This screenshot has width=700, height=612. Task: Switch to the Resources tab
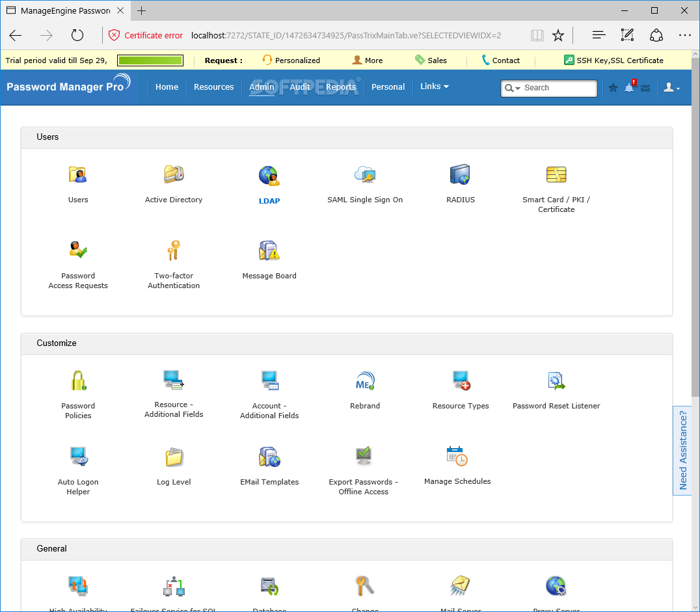pyautogui.click(x=213, y=87)
